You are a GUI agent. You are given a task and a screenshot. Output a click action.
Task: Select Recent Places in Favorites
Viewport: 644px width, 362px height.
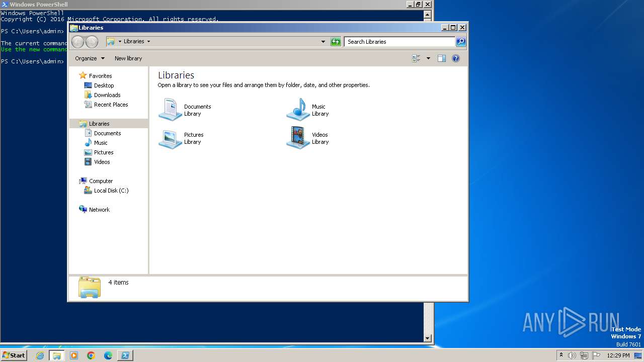111,105
